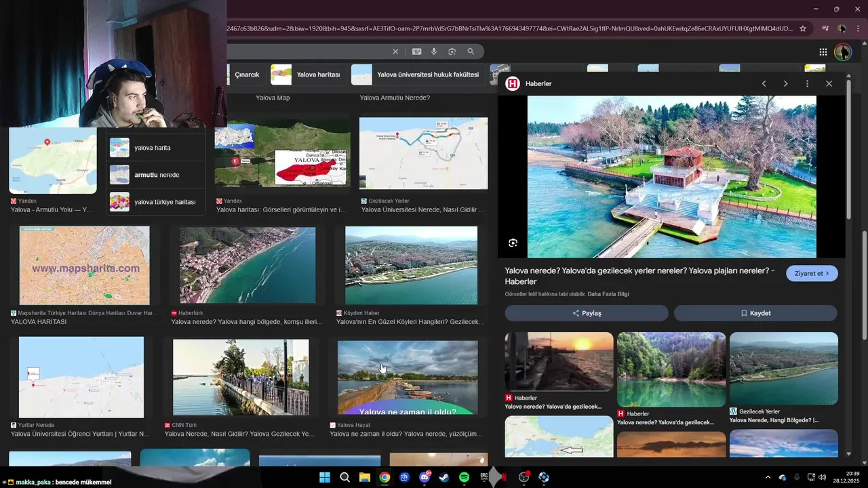
Task: Choose armutlu nerede related search
Action: tap(155, 175)
